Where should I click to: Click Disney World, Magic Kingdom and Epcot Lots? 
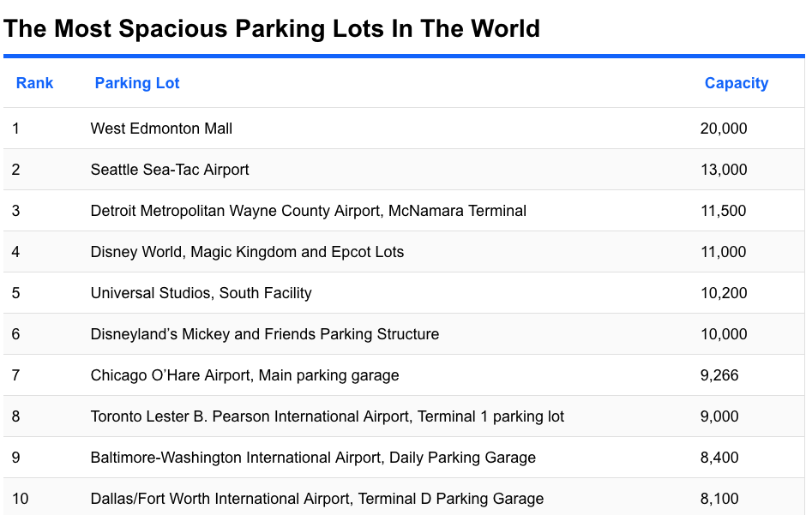tap(247, 252)
